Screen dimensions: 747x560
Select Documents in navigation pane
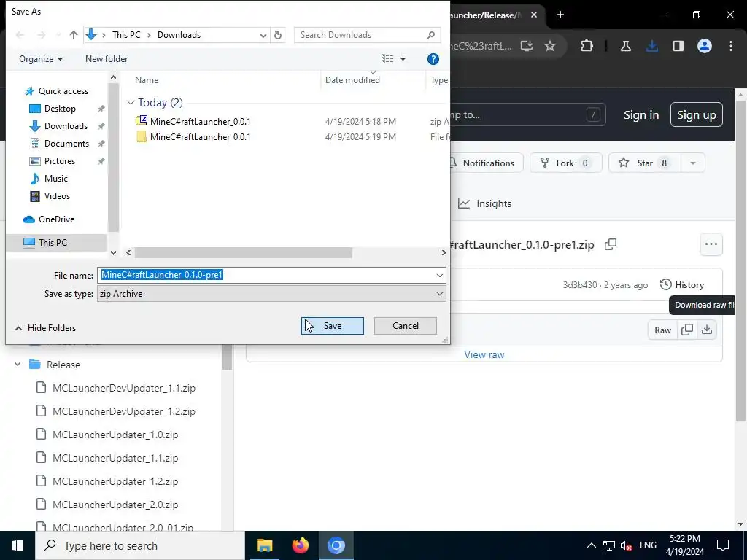click(66, 144)
